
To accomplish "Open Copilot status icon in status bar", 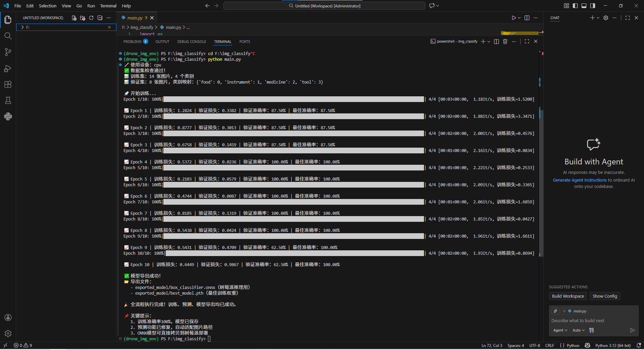I will 587,345.
